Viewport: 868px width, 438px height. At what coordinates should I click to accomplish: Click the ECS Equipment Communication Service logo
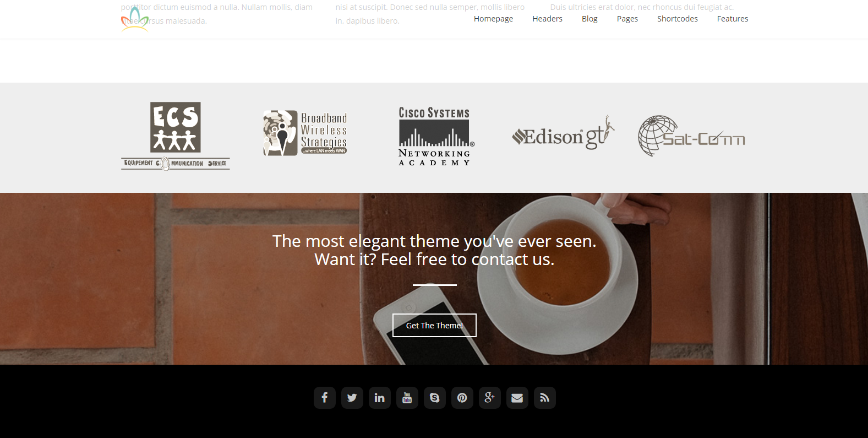click(x=176, y=136)
